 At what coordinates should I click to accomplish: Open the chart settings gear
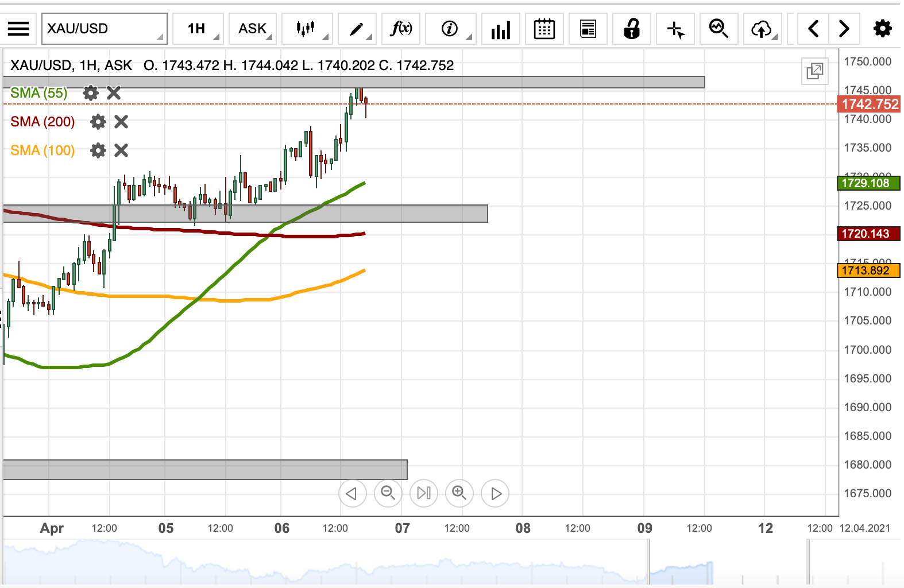click(882, 28)
